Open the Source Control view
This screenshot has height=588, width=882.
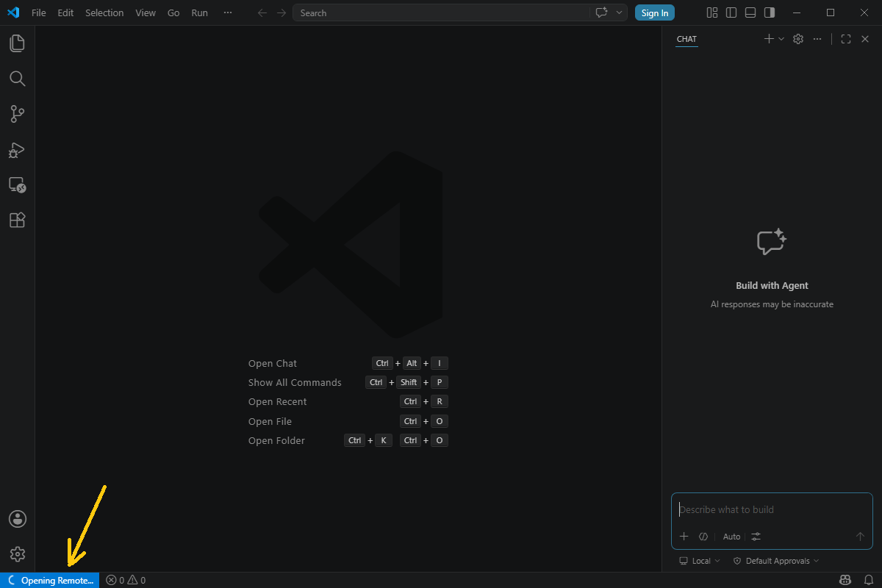(17, 114)
